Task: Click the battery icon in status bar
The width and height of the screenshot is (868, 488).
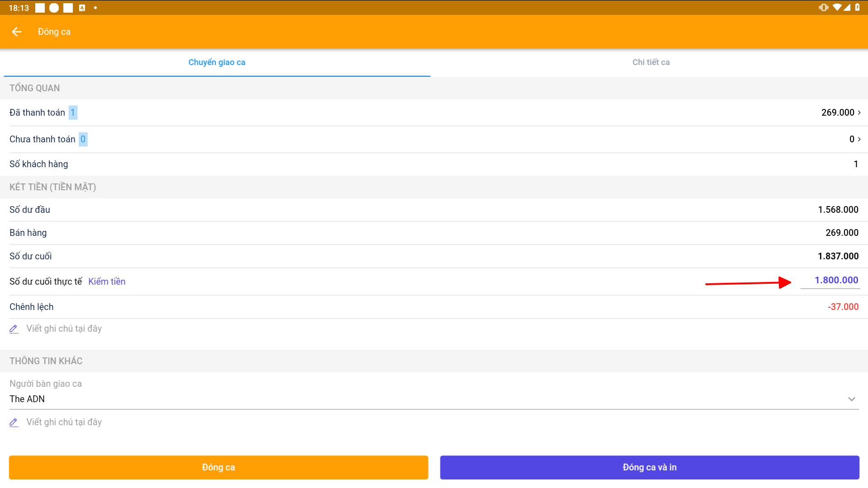Action: [858, 7]
